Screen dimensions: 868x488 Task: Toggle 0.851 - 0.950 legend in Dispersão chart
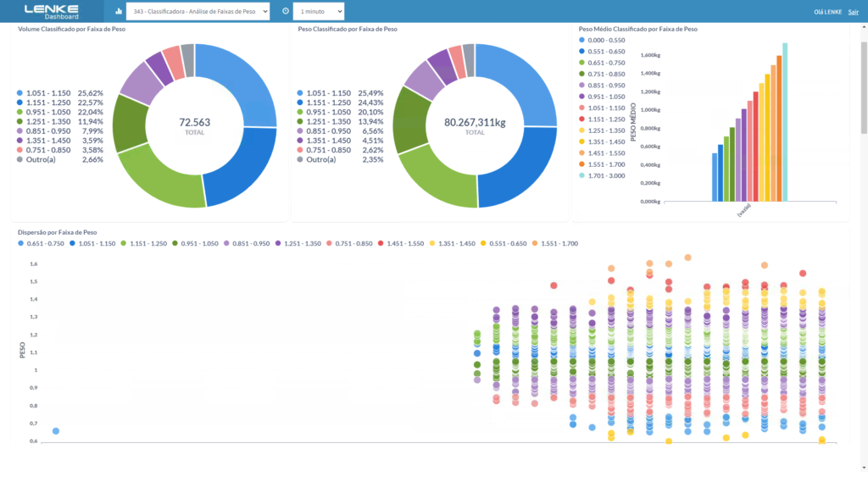tap(247, 243)
